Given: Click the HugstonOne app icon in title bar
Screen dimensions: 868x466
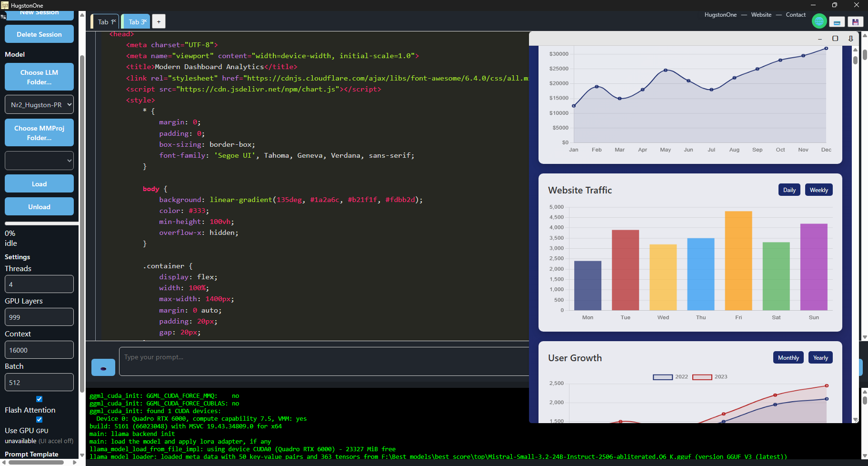Looking at the screenshot, I should pyautogui.click(x=5, y=5).
